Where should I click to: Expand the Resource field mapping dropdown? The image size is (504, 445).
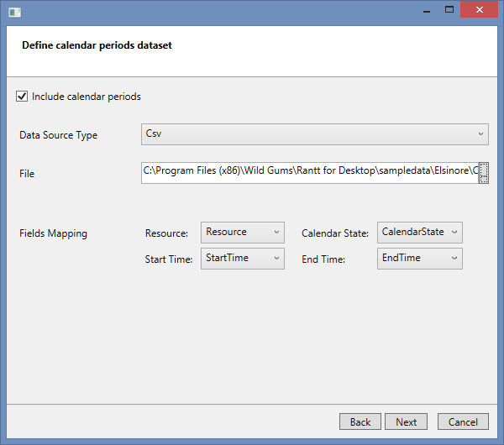tap(243, 233)
